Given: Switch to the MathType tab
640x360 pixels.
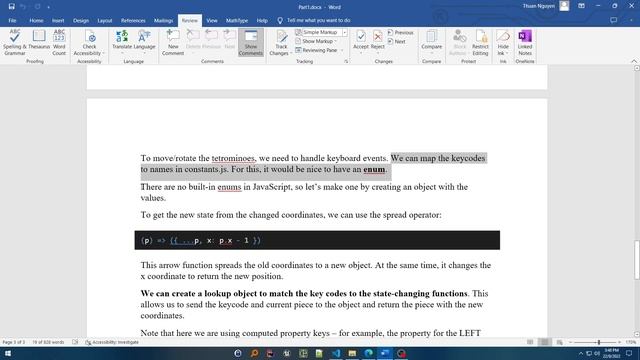Looking at the screenshot, I should tap(237, 20).
